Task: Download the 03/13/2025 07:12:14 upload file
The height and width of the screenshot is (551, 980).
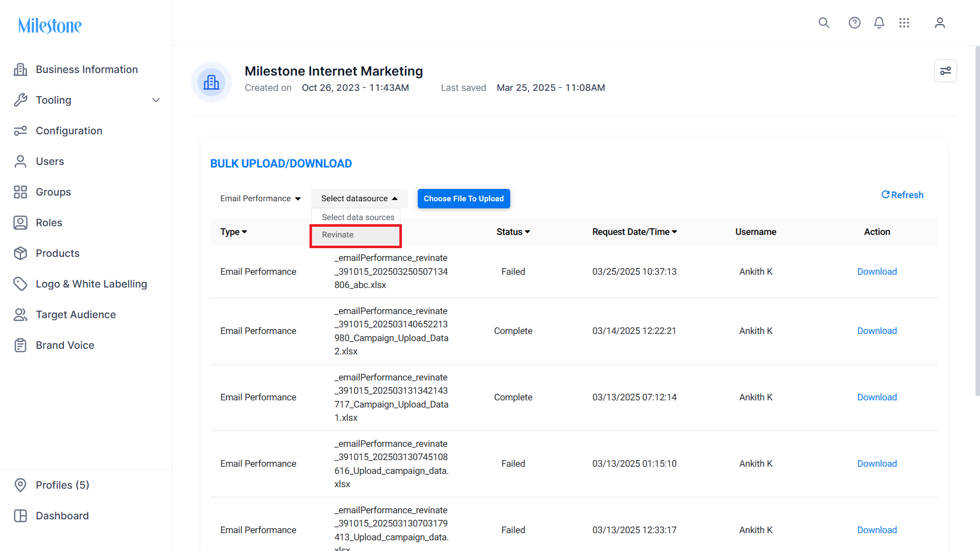Action: [x=877, y=397]
